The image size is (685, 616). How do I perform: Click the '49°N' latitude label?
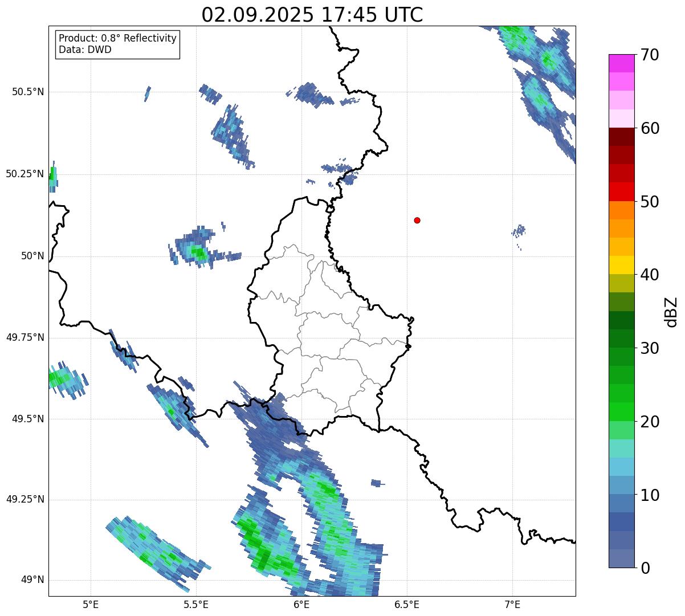point(32,580)
